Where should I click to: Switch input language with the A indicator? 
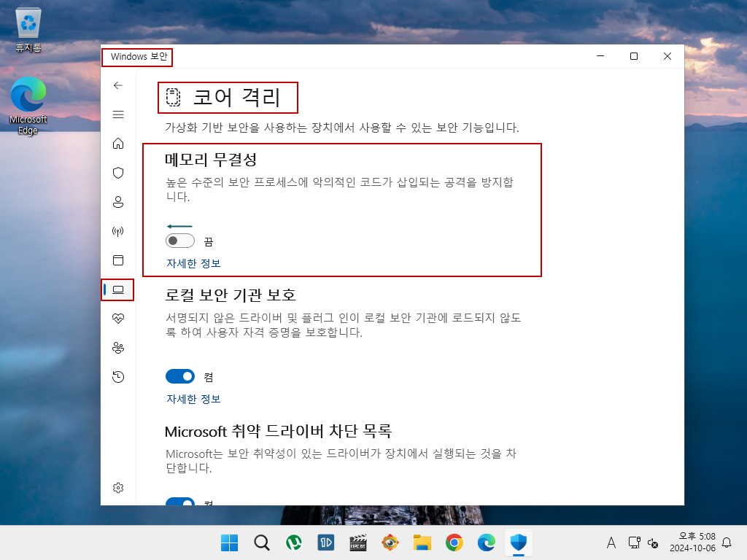pos(611,542)
